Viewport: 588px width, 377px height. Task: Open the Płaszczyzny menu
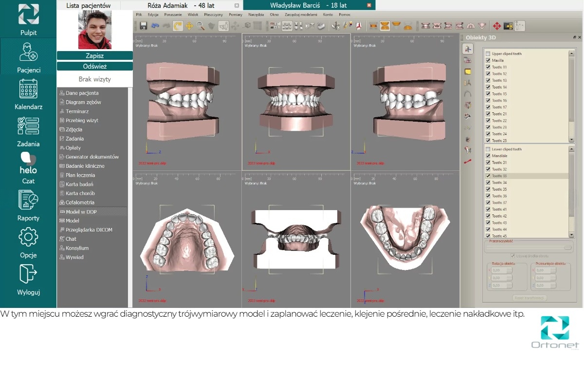tap(213, 15)
